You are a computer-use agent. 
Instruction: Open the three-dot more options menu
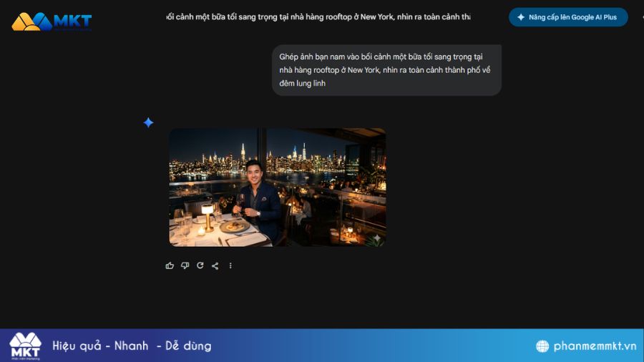pos(230,265)
